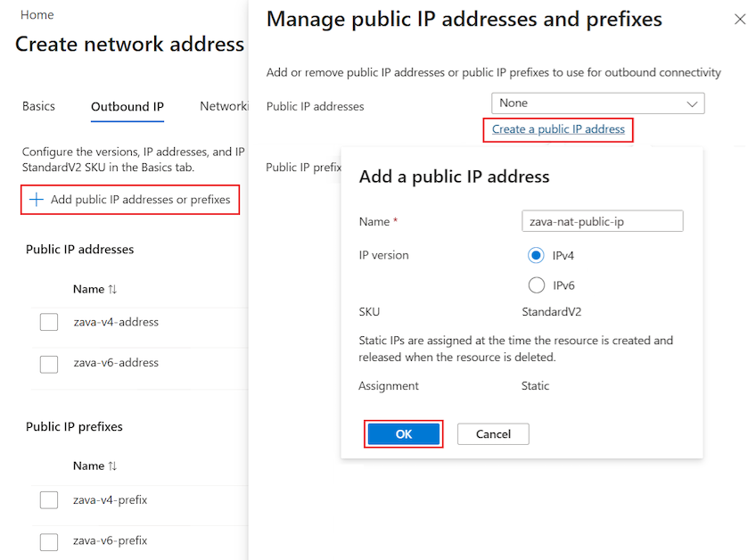Close the Manage public IP addresses pane
Image resolution: width=756 pixels, height=560 pixels.
740,18
